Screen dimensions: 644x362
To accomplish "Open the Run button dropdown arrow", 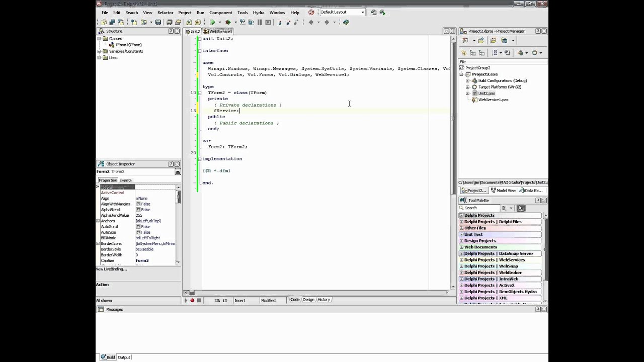I will pos(219,22).
